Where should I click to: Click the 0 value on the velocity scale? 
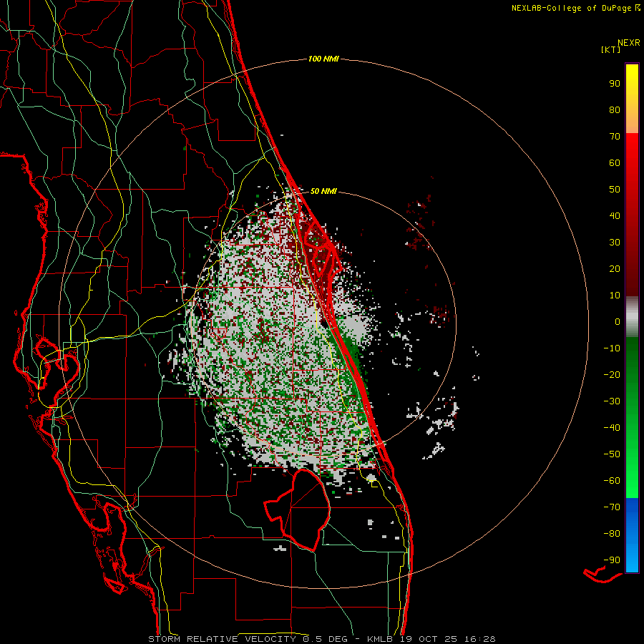coord(618,321)
